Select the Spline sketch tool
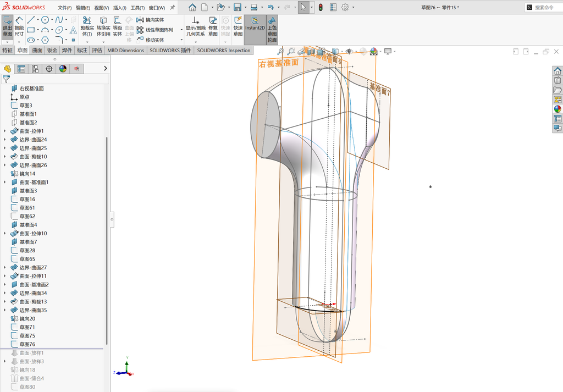Viewport: 563px width, 392px height. click(x=59, y=20)
